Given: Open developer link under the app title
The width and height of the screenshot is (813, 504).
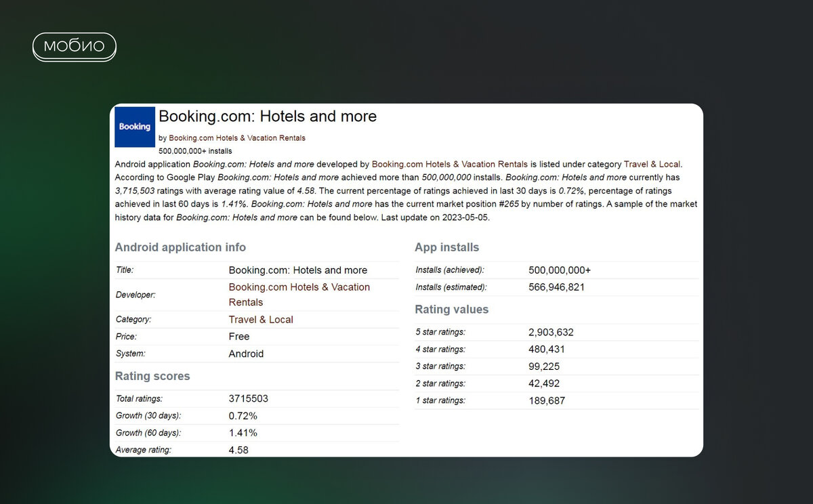Looking at the screenshot, I should pyautogui.click(x=236, y=138).
